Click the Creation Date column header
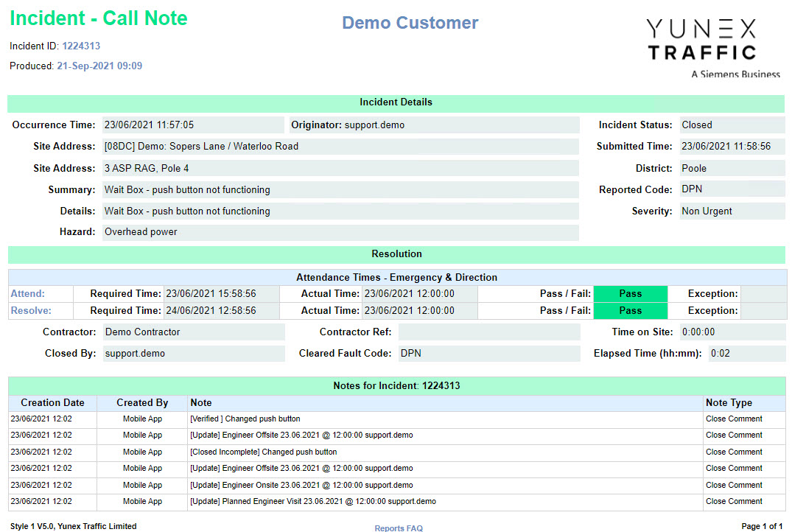The height and width of the screenshot is (532, 792). tap(52, 402)
